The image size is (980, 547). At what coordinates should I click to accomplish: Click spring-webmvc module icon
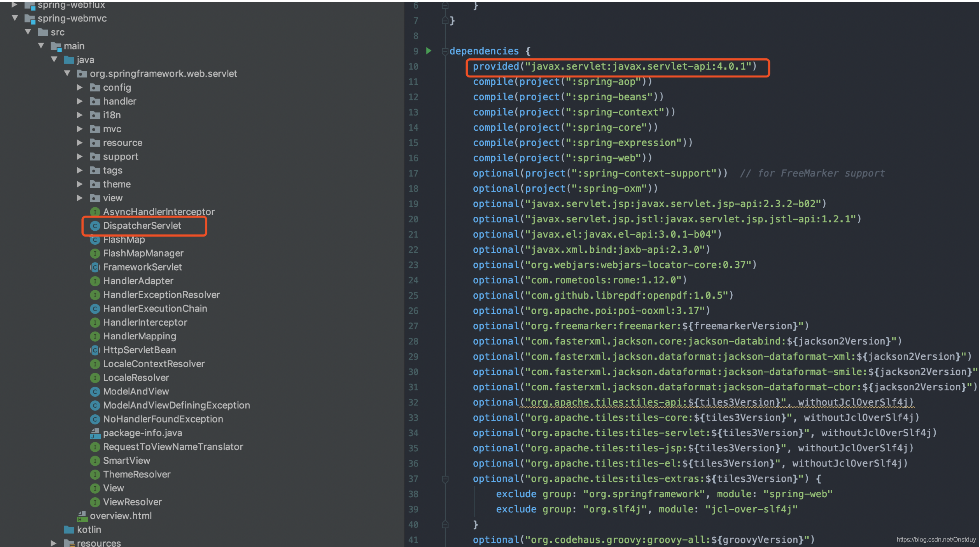coord(30,18)
